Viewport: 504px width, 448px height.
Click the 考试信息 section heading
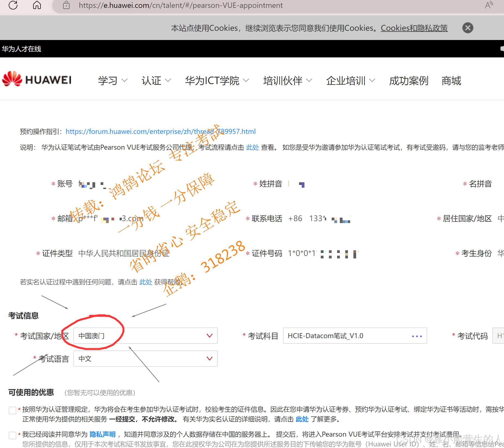23,316
